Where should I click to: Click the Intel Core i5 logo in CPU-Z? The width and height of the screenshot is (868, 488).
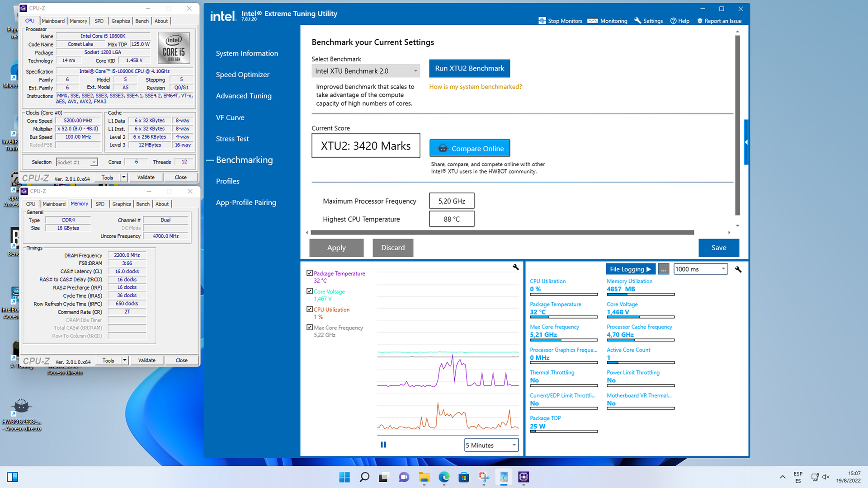pyautogui.click(x=174, y=48)
